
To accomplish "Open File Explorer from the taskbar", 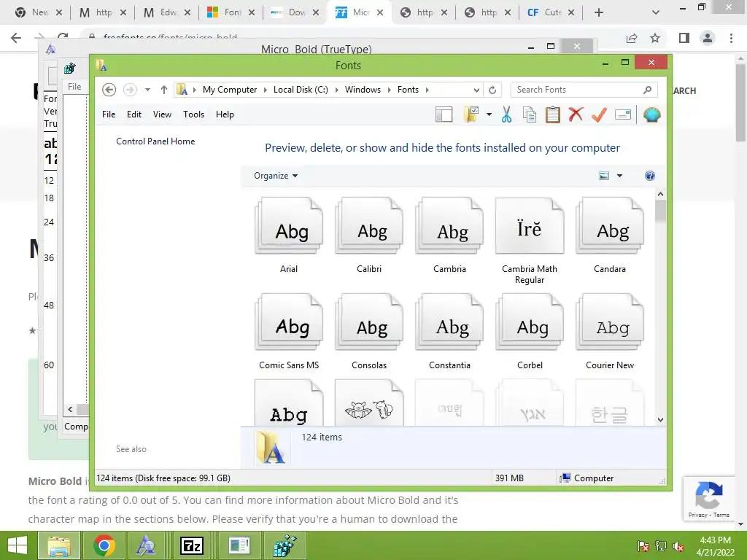I will [58, 545].
